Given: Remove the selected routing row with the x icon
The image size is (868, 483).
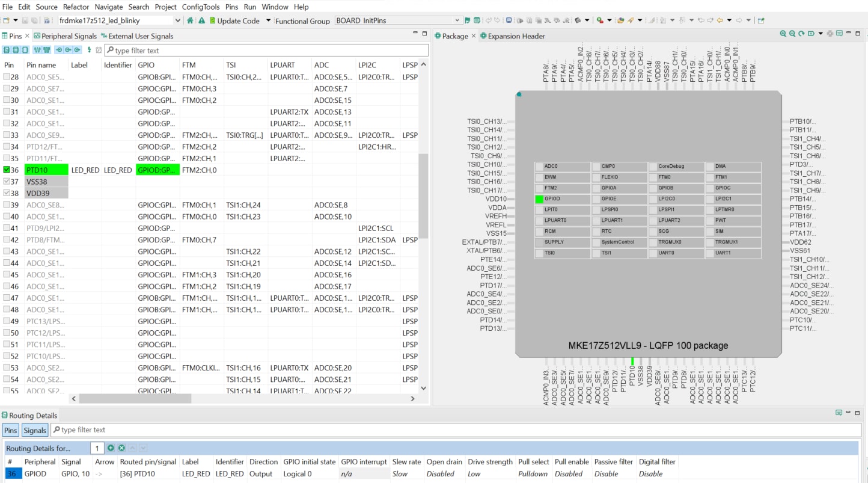Looking at the screenshot, I should tap(121, 448).
